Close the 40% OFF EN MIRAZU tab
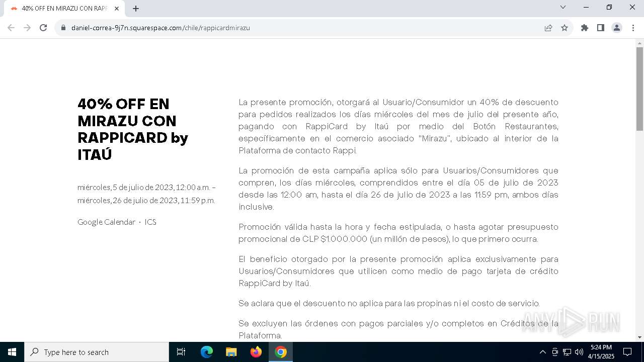This screenshot has width=644, height=362. point(117,9)
